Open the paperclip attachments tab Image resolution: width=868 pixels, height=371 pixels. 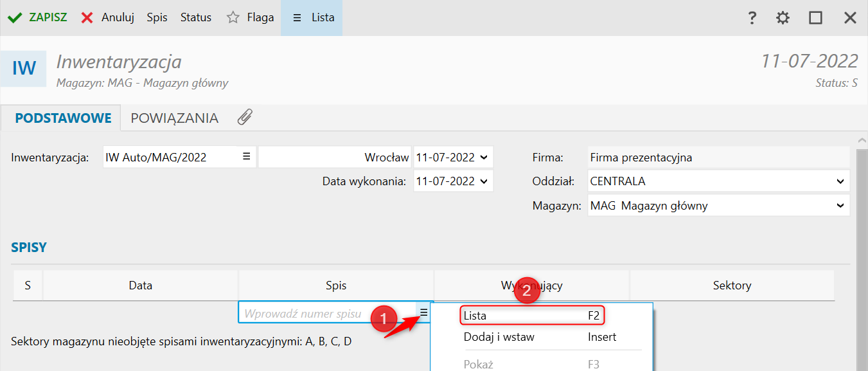(x=245, y=117)
